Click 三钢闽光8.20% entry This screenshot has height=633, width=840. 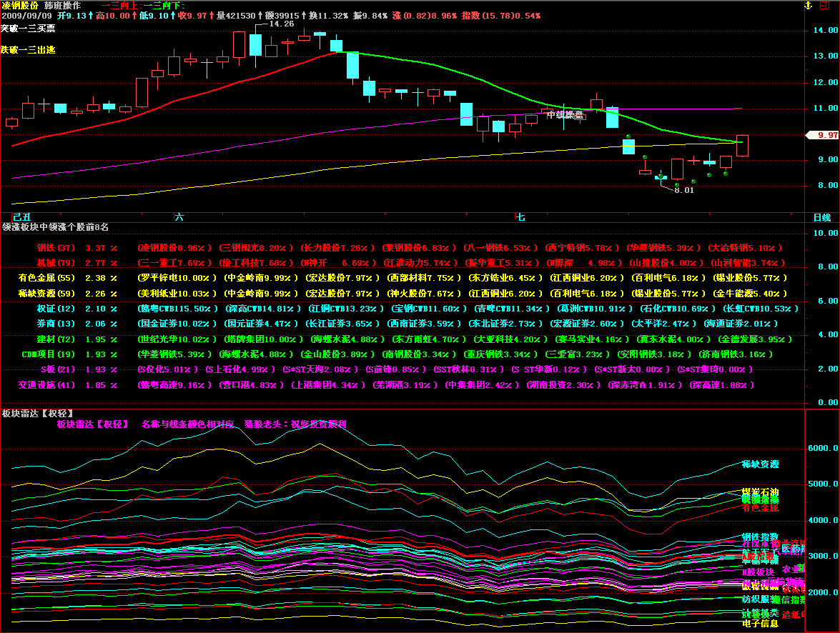256,248
